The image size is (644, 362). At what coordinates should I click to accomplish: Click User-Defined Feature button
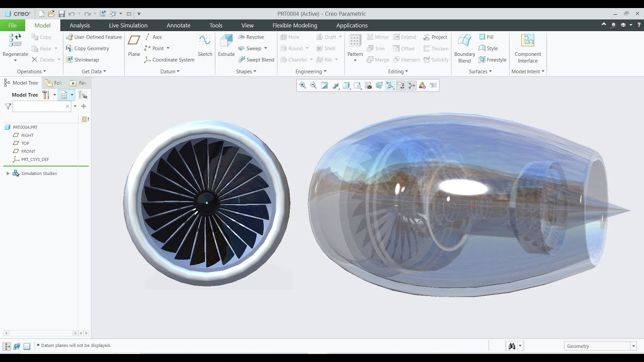tap(94, 37)
